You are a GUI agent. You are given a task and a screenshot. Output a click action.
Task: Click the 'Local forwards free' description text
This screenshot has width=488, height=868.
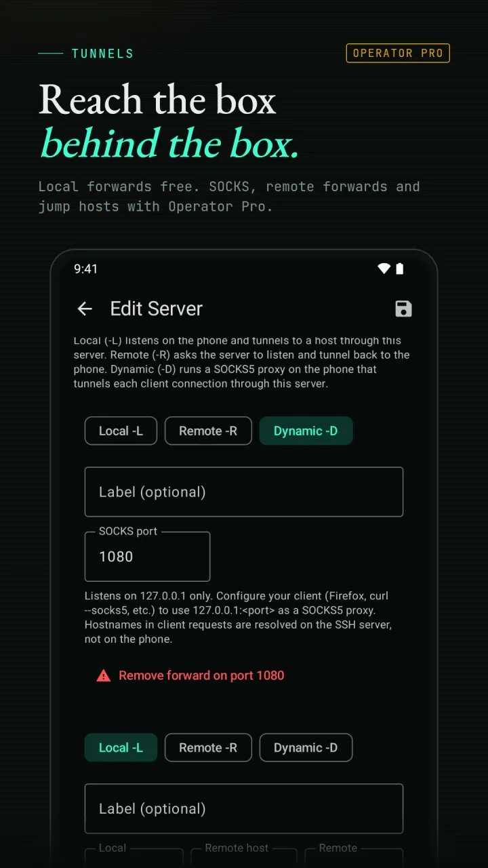(229, 196)
